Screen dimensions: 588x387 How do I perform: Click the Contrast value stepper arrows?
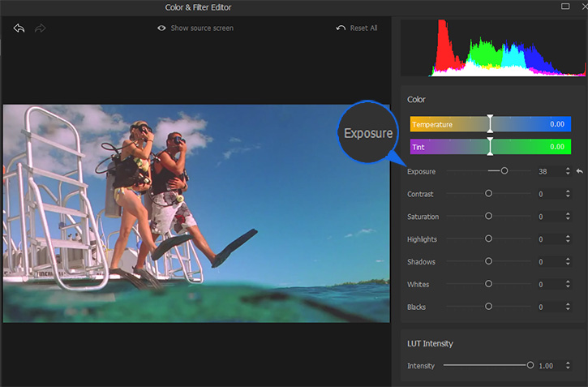(x=566, y=194)
